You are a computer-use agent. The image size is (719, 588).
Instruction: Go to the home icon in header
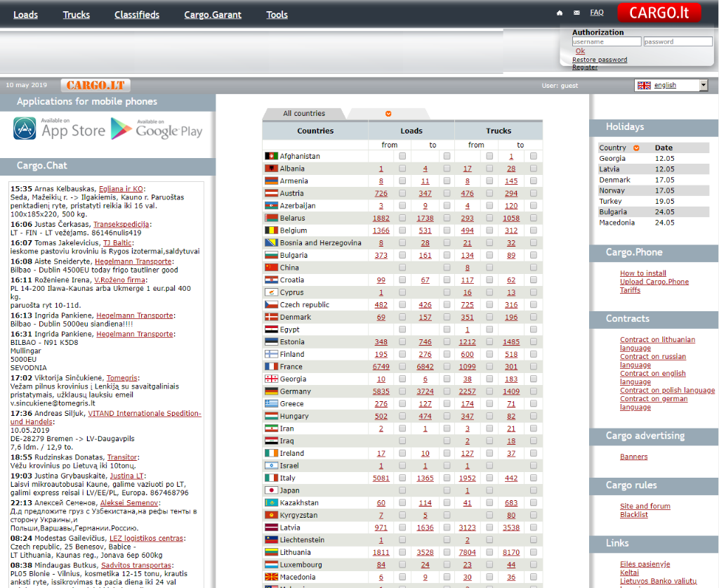(560, 13)
